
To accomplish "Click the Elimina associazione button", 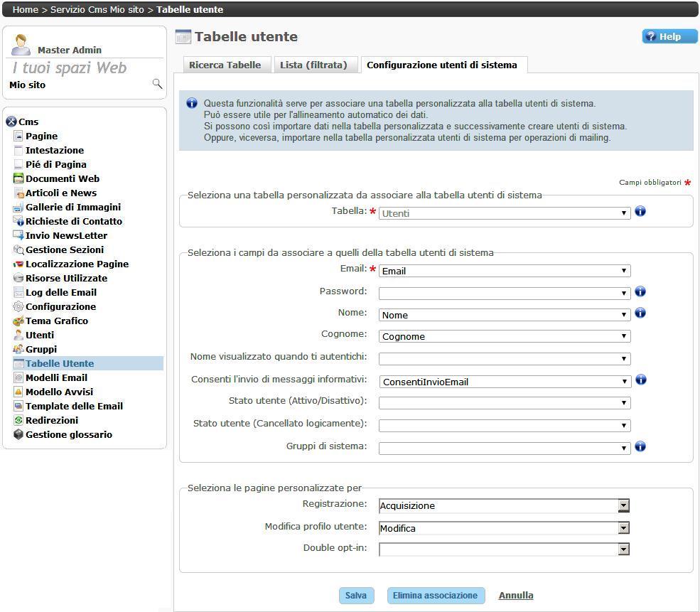I will pos(436,596).
